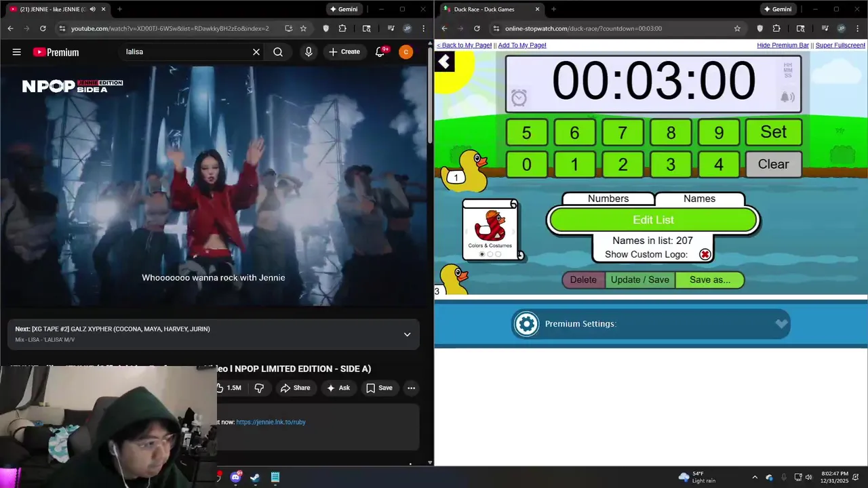Bookmark the YouTube page with star icon
This screenshot has height=488, width=868.
tap(303, 28)
